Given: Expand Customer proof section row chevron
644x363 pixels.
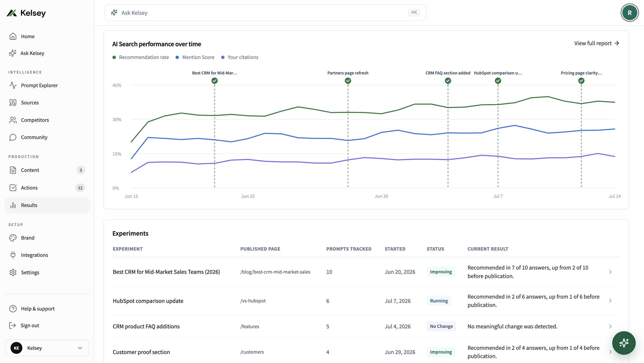Looking at the screenshot, I should pyautogui.click(x=610, y=352).
